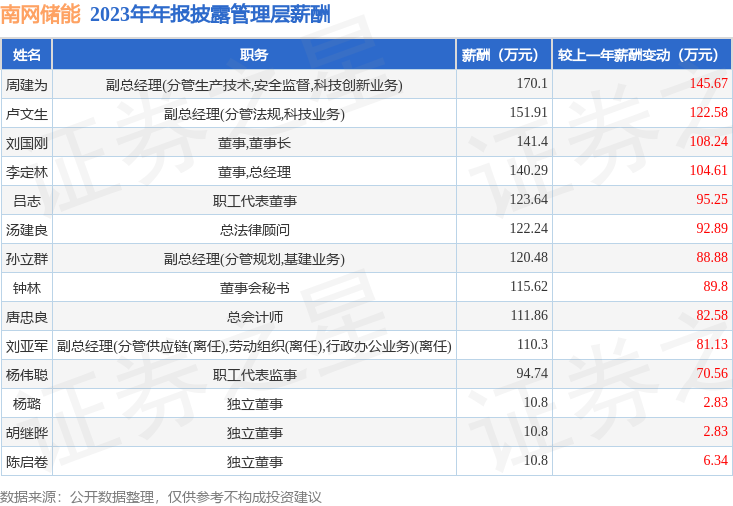733x506 pixels.
Task: Click the change value 89.8
Action: pos(716,286)
